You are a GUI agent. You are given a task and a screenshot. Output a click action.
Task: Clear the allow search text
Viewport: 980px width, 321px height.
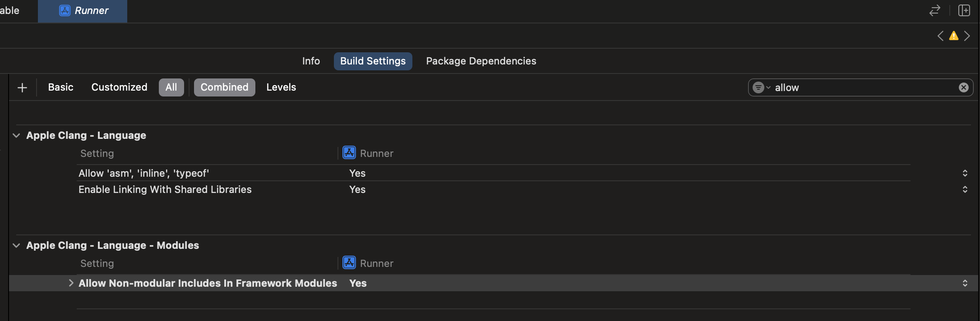(963, 87)
